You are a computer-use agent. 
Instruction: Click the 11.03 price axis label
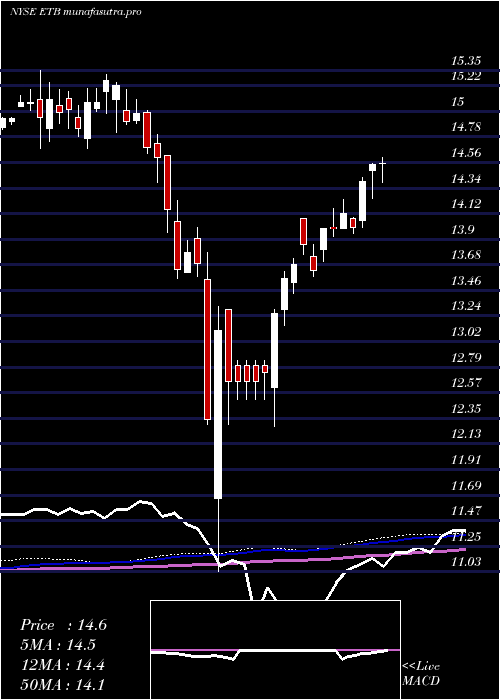tap(466, 562)
